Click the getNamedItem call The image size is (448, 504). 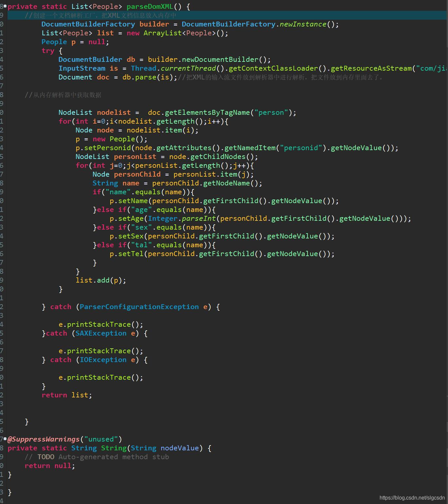coord(250,148)
